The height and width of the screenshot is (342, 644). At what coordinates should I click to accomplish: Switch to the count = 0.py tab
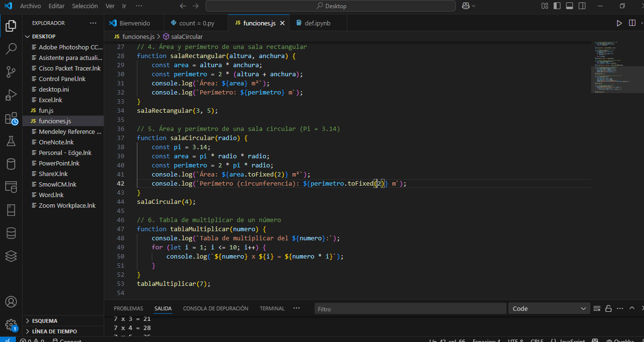coord(196,23)
